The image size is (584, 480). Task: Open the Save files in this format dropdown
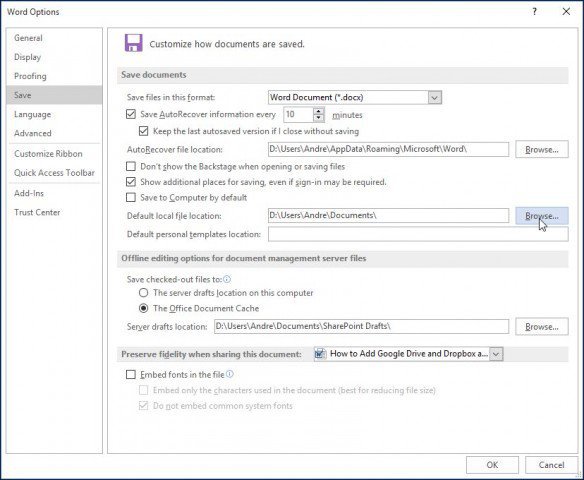point(434,98)
